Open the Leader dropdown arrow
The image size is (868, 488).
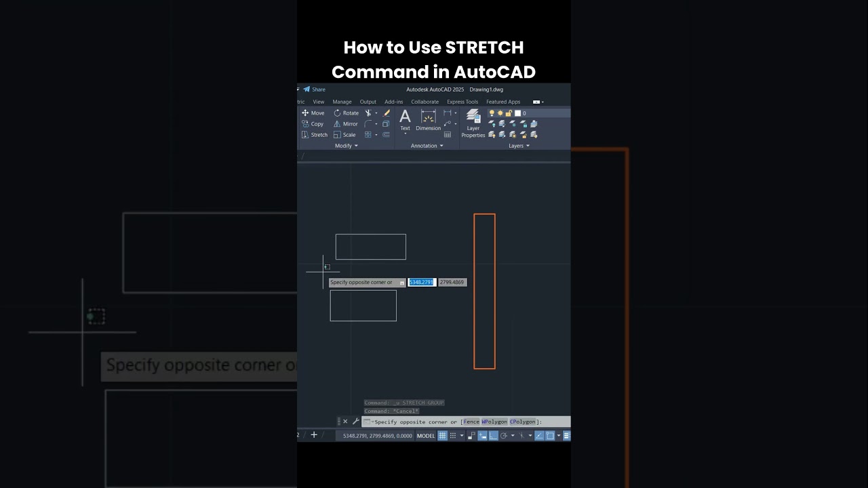coord(456,124)
